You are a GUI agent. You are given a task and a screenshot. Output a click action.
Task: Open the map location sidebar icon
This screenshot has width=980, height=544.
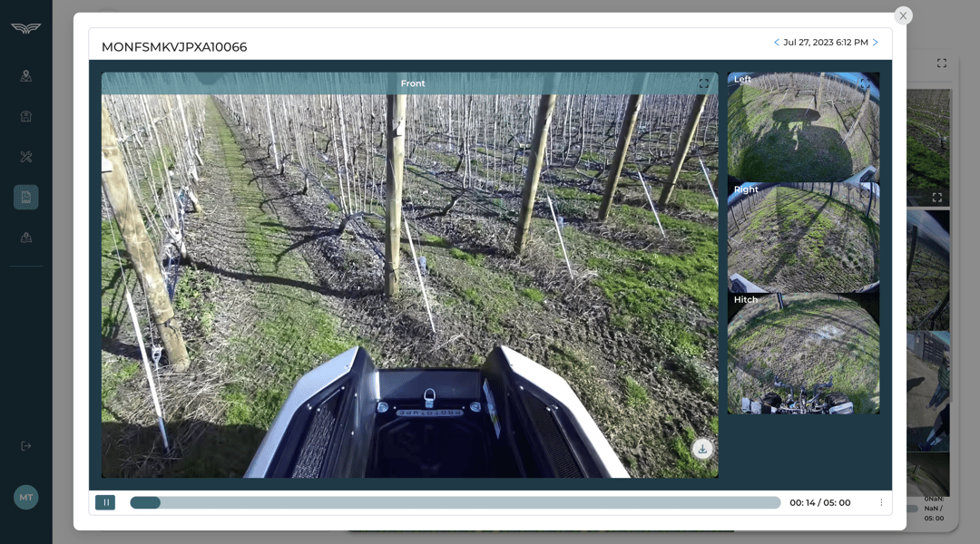26,76
